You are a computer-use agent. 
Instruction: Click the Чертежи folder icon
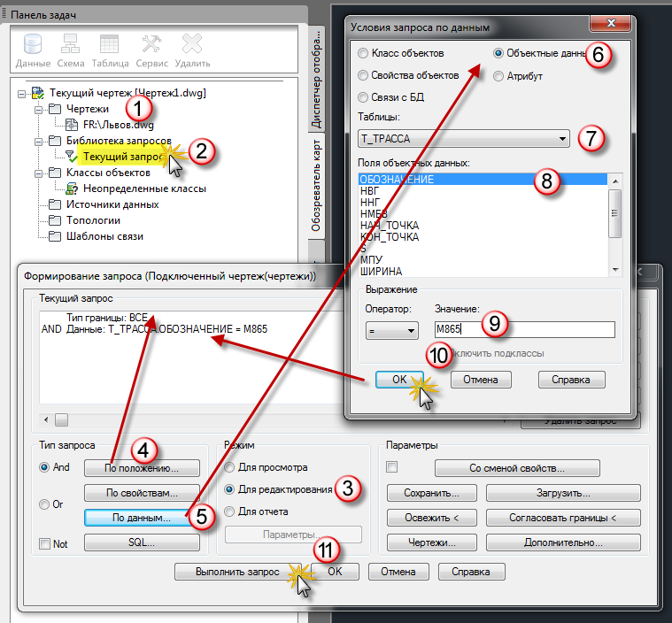click(x=55, y=108)
